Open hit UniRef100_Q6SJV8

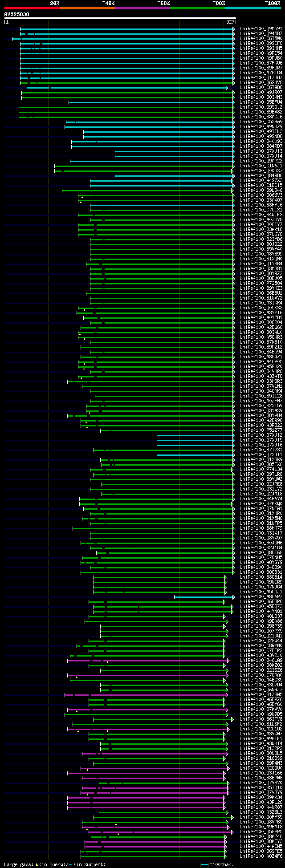[261, 82]
